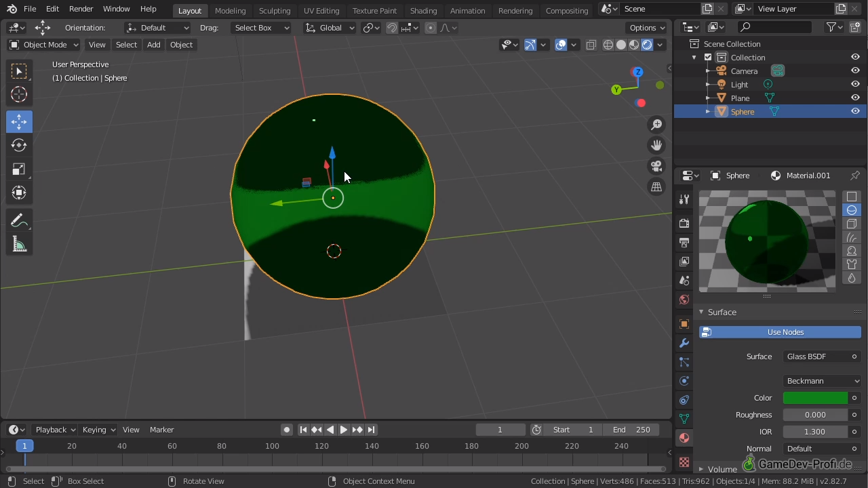868x488 pixels.
Task: Open the Options dropdown
Action: point(647,28)
